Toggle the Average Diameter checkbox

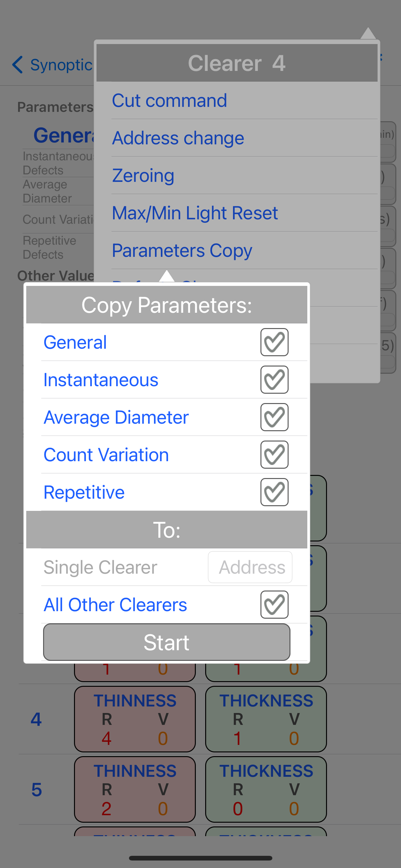tap(274, 417)
